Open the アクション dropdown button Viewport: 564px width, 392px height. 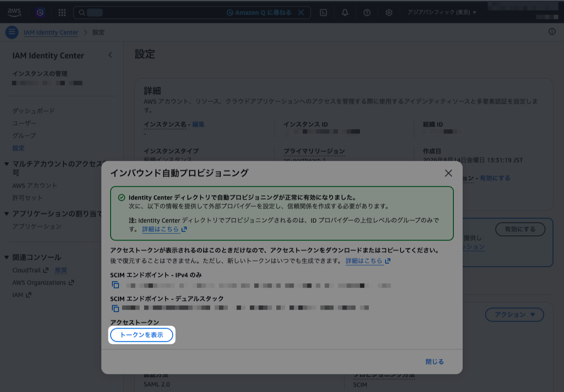[515, 314]
